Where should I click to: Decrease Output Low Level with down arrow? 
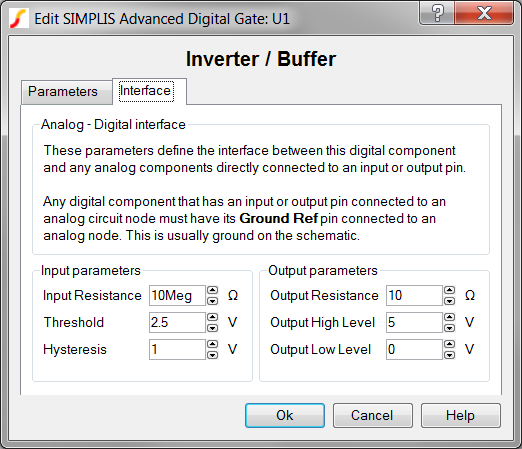coord(449,355)
